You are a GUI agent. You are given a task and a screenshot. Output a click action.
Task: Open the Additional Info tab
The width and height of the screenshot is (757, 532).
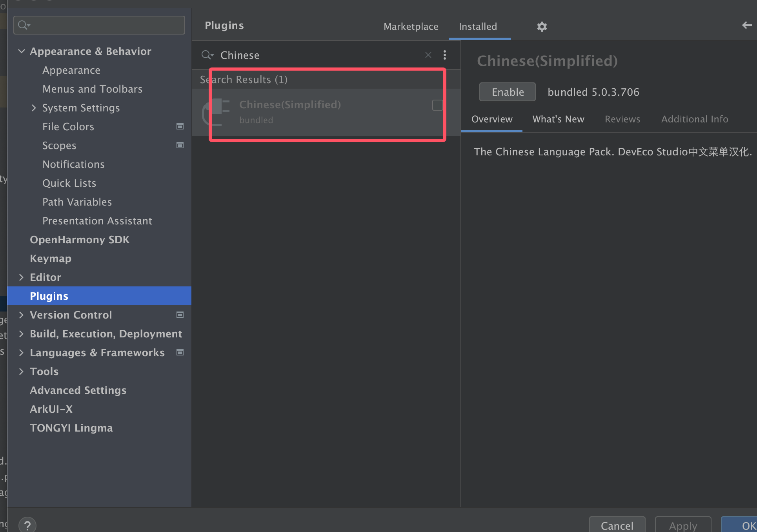694,119
